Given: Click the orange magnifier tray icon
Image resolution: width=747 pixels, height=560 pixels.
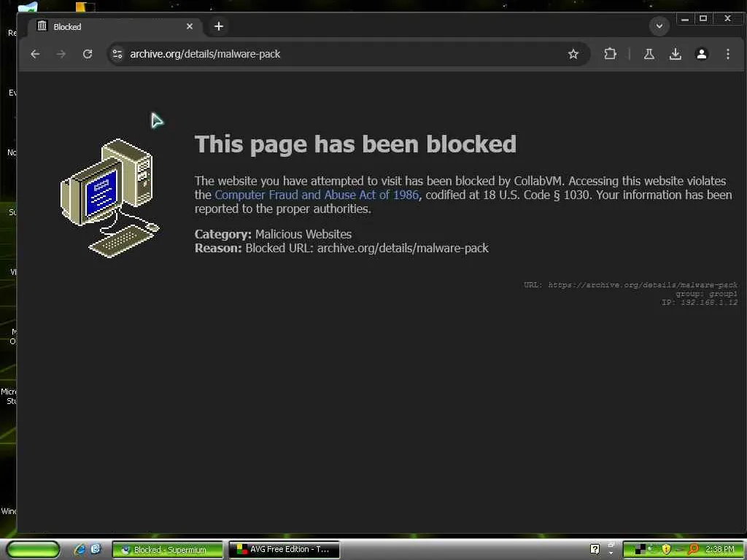Looking at the screenshot, I should point(693,549).
